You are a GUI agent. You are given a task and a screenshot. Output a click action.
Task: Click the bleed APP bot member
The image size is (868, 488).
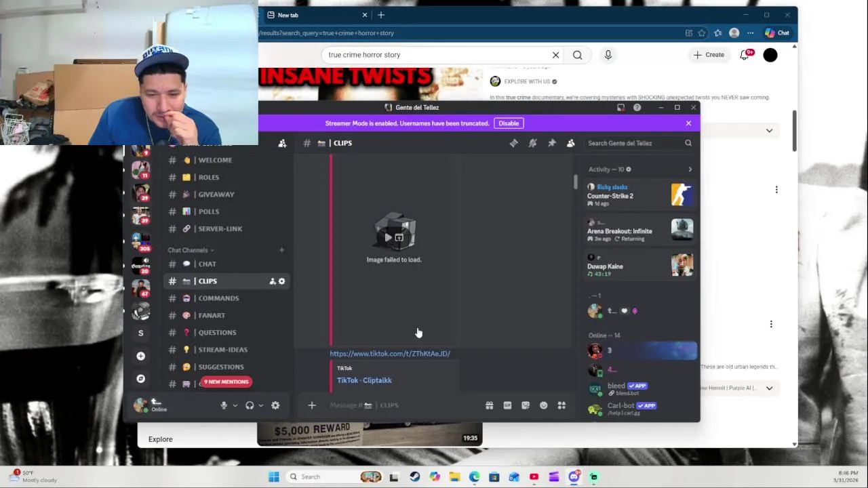pos(640,389)
